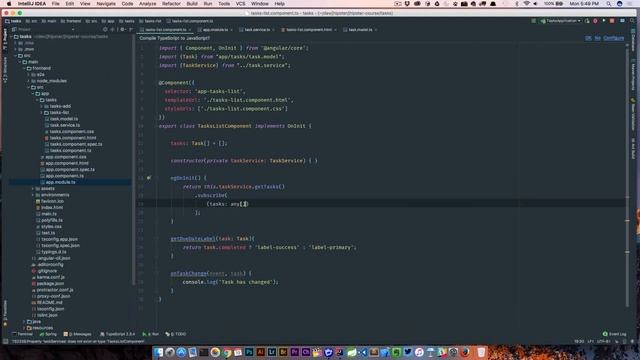Viewport: 640px width, 360px height.
Task: Click the hide Project panel icon
Action: click(131, 29)
